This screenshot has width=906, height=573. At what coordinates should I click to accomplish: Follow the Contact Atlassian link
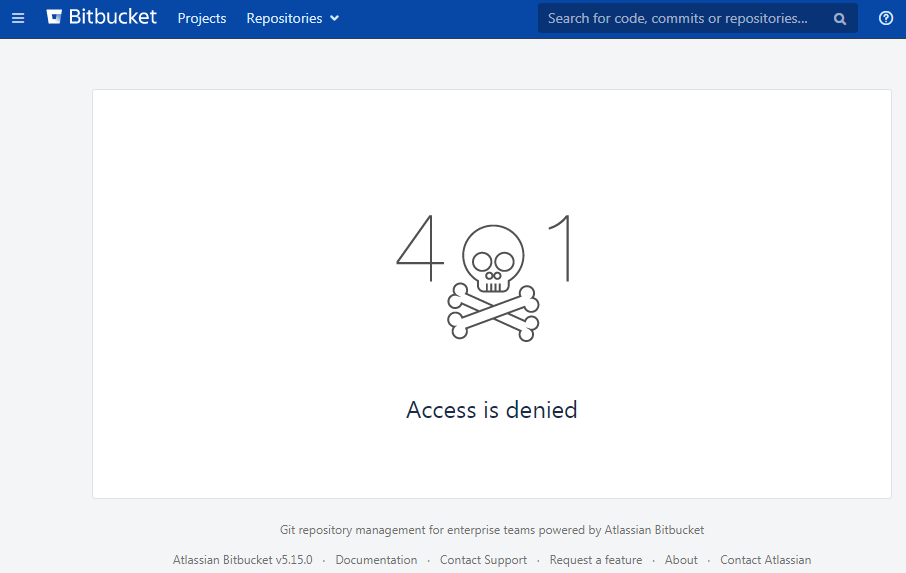(765, 560)
